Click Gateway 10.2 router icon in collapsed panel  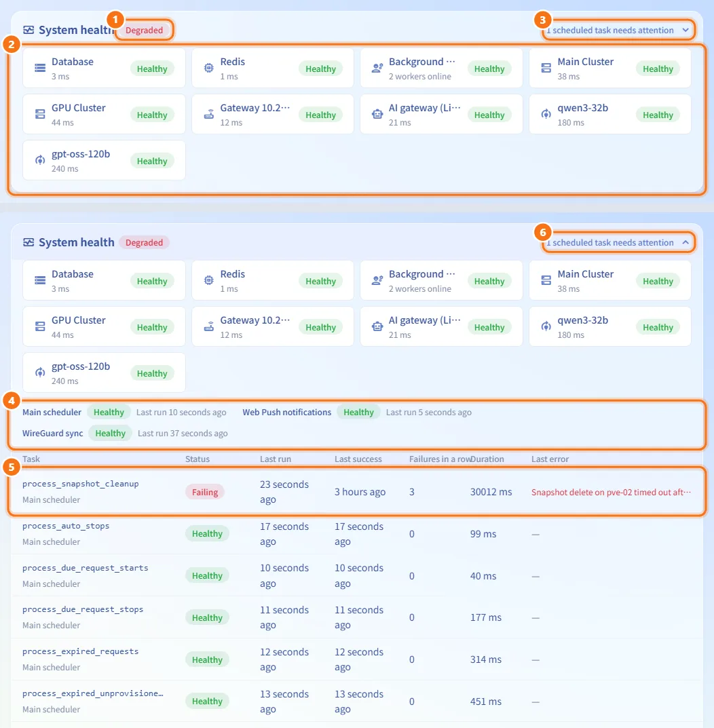(209, 114)
